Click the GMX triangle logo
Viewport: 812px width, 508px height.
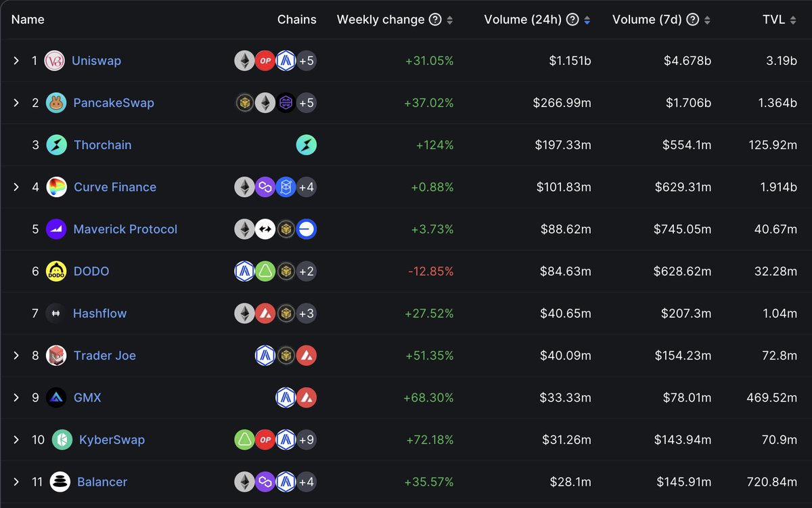click(x=56, y=398)
